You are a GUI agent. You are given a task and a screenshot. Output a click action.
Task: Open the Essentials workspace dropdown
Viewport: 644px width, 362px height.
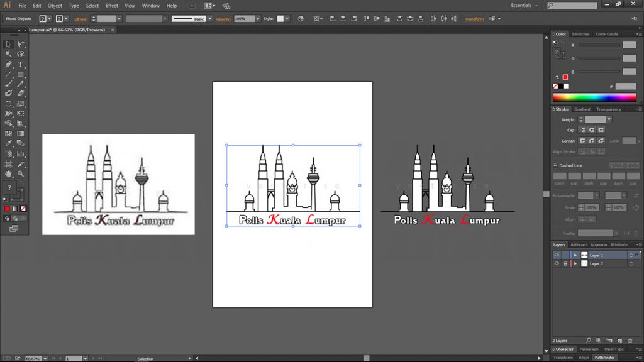point(524,5)
